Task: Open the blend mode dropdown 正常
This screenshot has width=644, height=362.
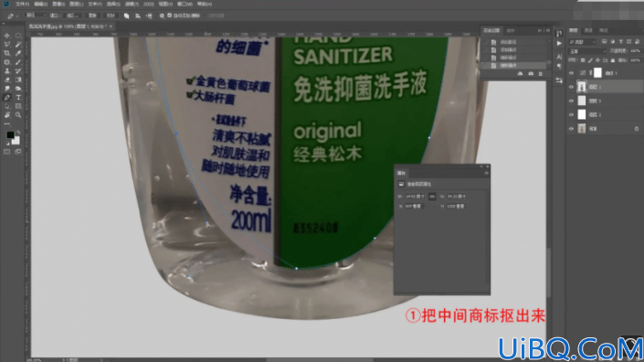Action: pos(586,51)
